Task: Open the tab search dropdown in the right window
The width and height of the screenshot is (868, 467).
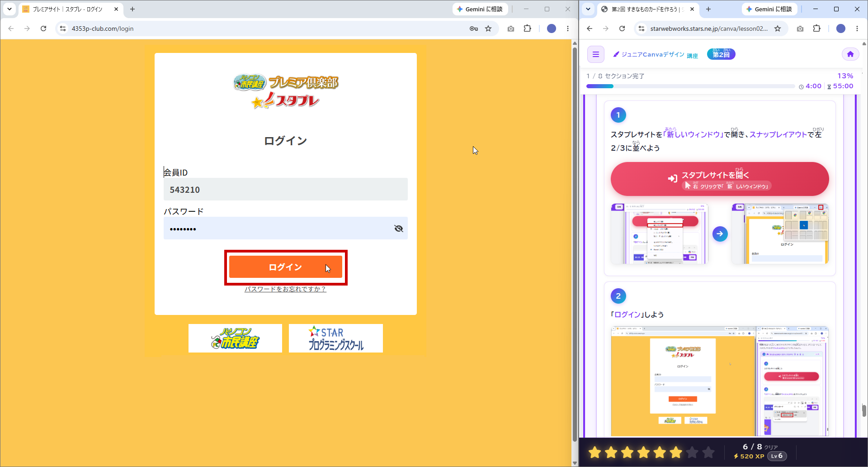Action: [588, 9]
